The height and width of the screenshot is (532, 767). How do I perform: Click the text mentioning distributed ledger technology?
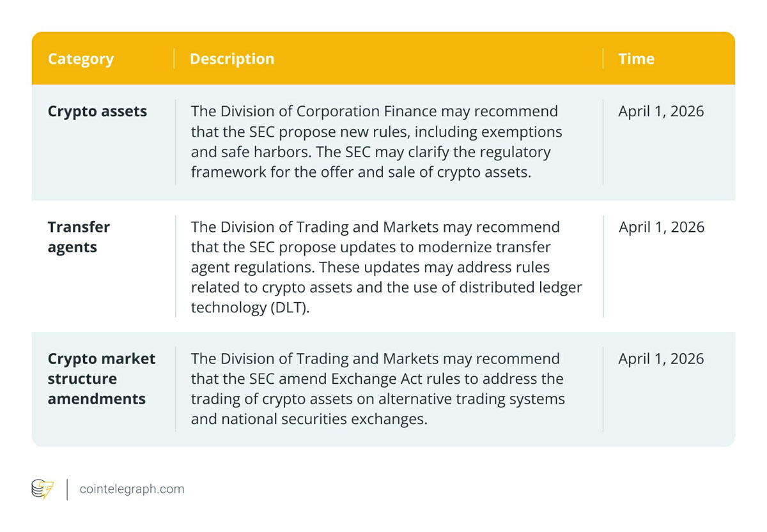[x=386, y=287]
